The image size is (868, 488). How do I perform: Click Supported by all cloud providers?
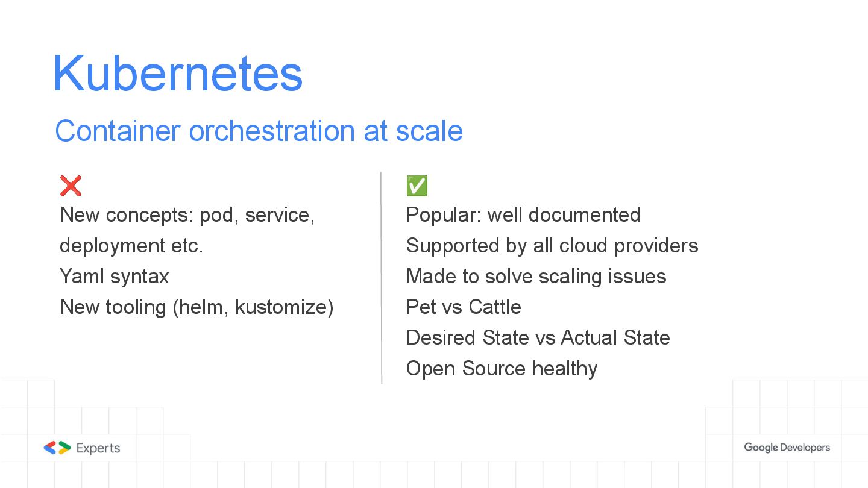[x=552, y=246]
